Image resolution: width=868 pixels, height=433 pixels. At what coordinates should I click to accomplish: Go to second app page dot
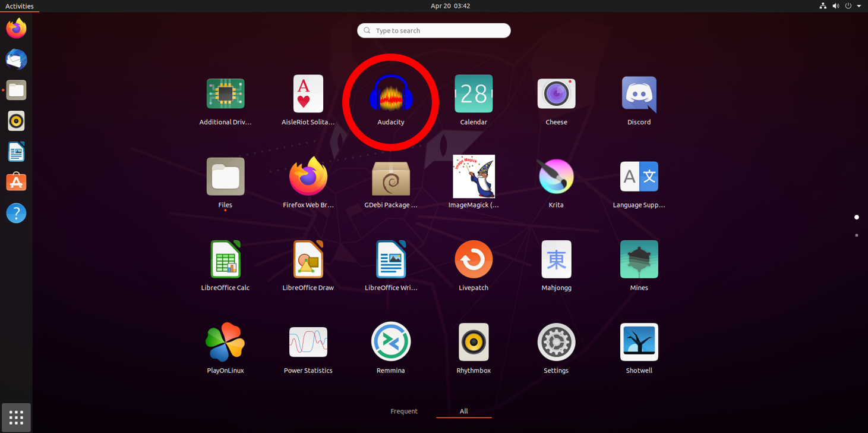tap(856, 235)
